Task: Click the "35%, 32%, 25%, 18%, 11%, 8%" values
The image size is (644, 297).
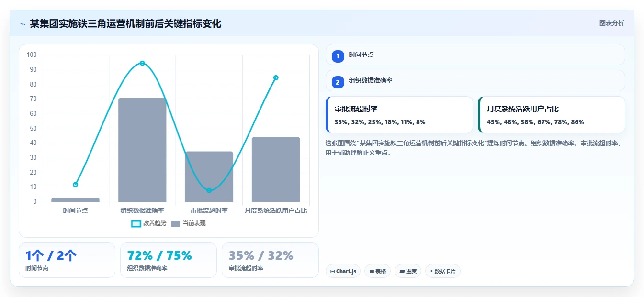Action: [380, 122]
